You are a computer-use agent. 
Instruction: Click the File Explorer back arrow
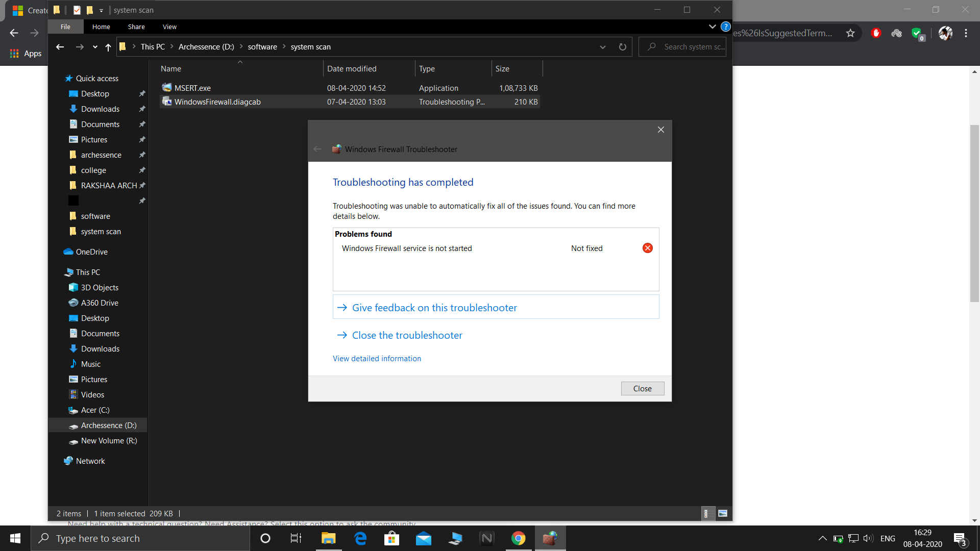60,47
